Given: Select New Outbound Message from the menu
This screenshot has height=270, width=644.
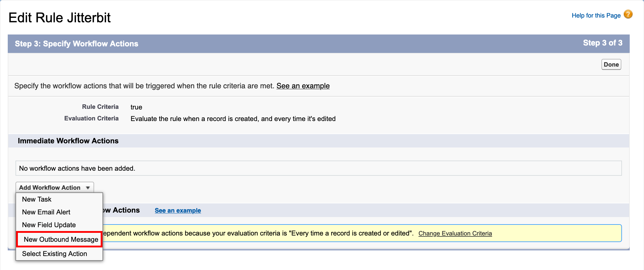Looking at the screenshot, I should click(x=60, y=239).
